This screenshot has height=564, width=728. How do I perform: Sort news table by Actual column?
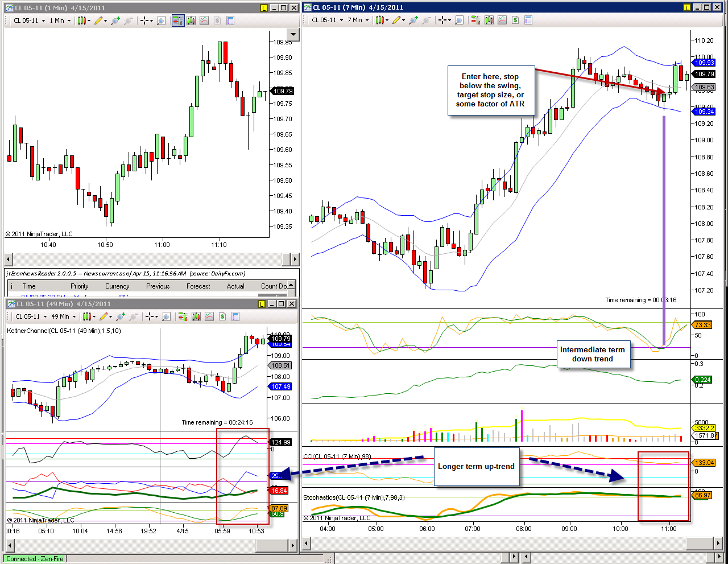pyautogui.click(x=235, y=286)
